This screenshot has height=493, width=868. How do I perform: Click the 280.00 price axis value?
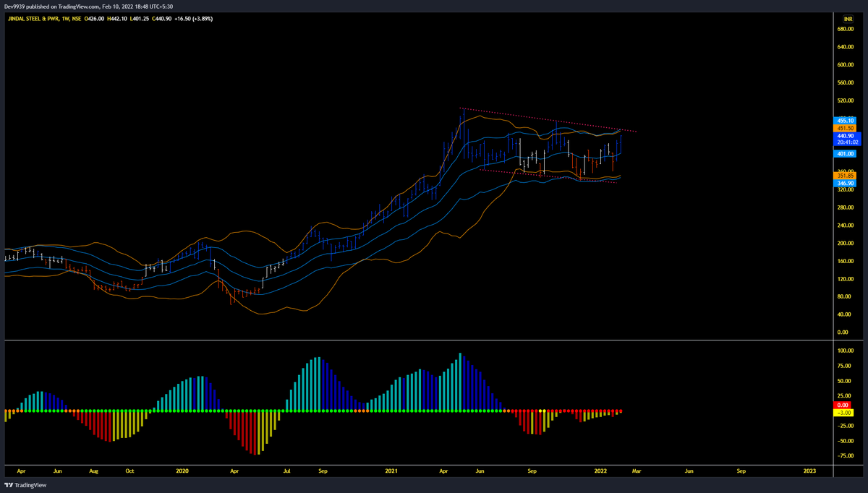click(846, 207)
